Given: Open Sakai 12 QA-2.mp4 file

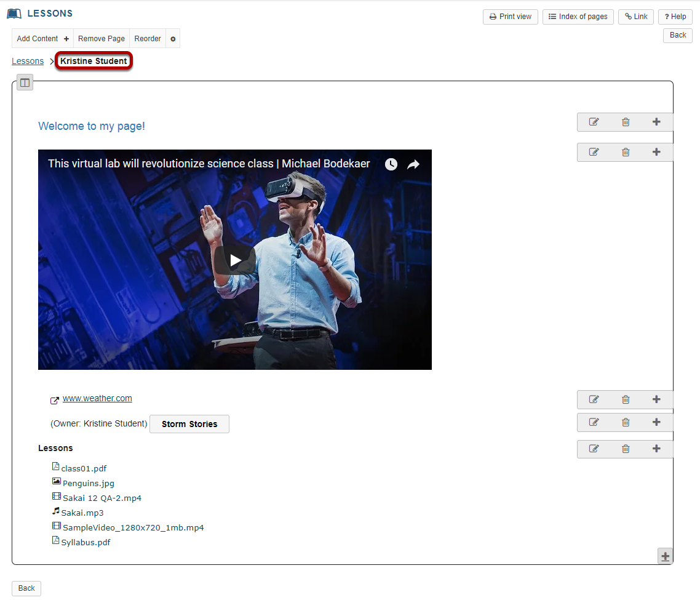Looking at the screenshot, I should tap(102, 498).
